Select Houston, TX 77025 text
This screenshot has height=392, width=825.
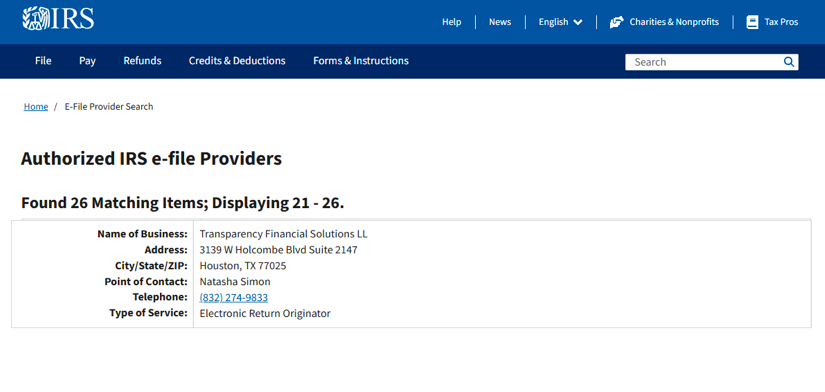[x=243, y=266]
